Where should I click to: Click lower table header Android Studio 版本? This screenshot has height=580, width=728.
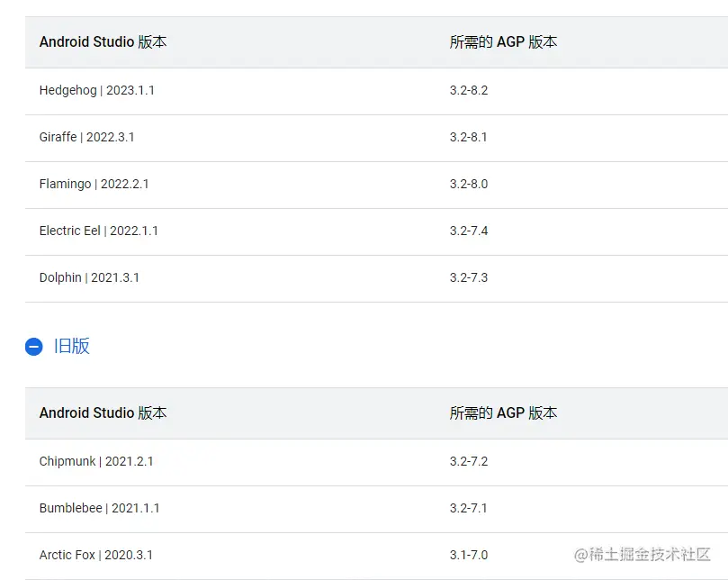pos(103,412)
